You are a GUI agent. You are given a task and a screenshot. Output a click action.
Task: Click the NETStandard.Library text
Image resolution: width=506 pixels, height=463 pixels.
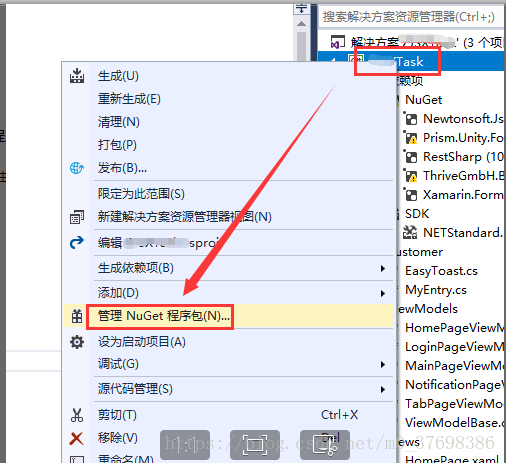coord(463,233)
